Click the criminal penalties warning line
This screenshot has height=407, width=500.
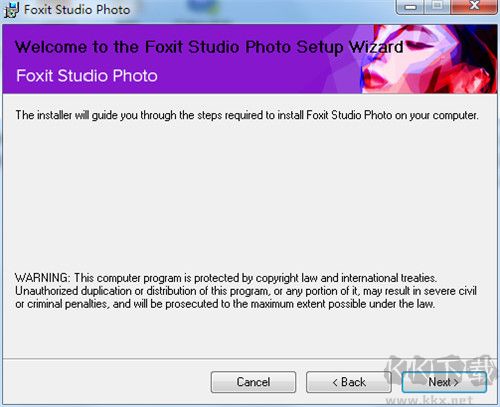click(x=225, y=304)
